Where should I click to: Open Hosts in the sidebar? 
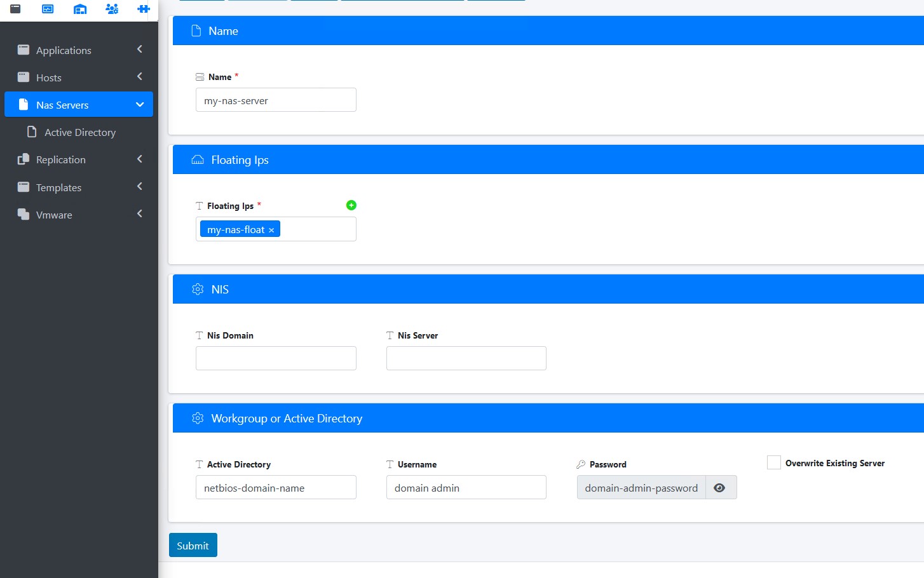(79, 77)
